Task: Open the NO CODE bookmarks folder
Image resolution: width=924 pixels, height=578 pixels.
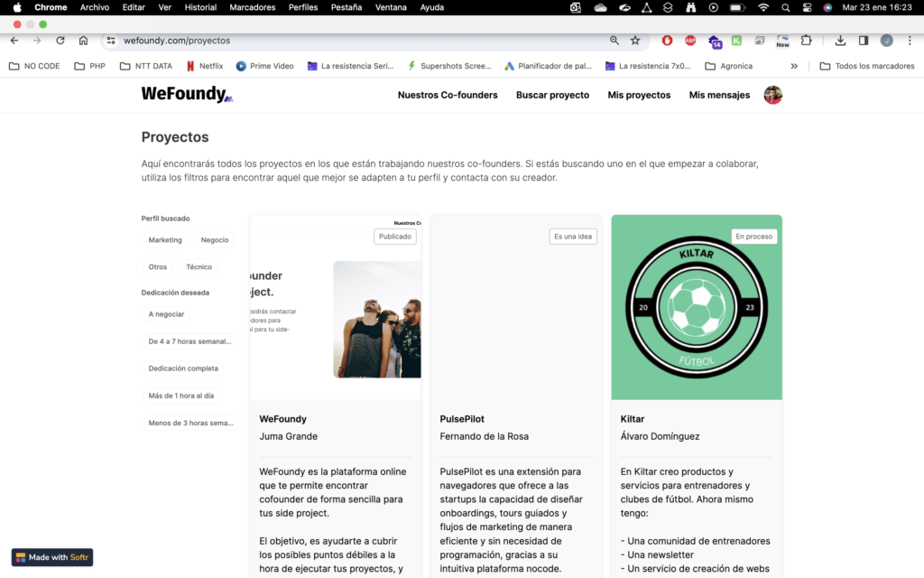Action: 34,66
